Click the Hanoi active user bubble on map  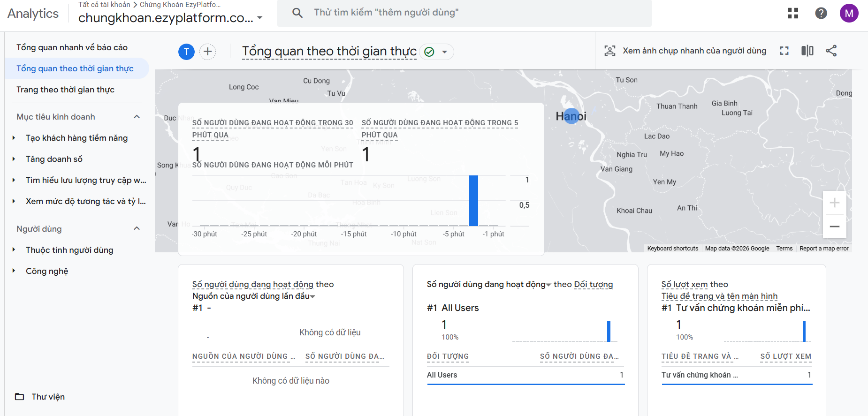point(571,116)
